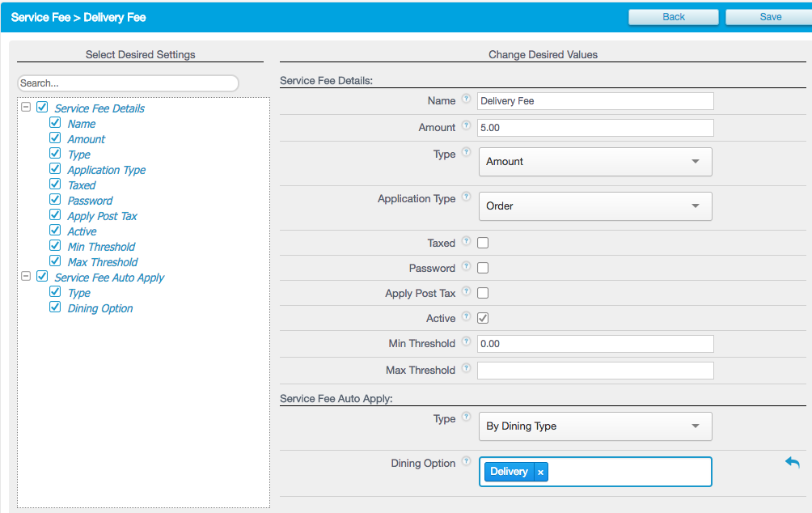Click the blue undo arrow icon
This screenshot has height=513, width=812.
792,463
